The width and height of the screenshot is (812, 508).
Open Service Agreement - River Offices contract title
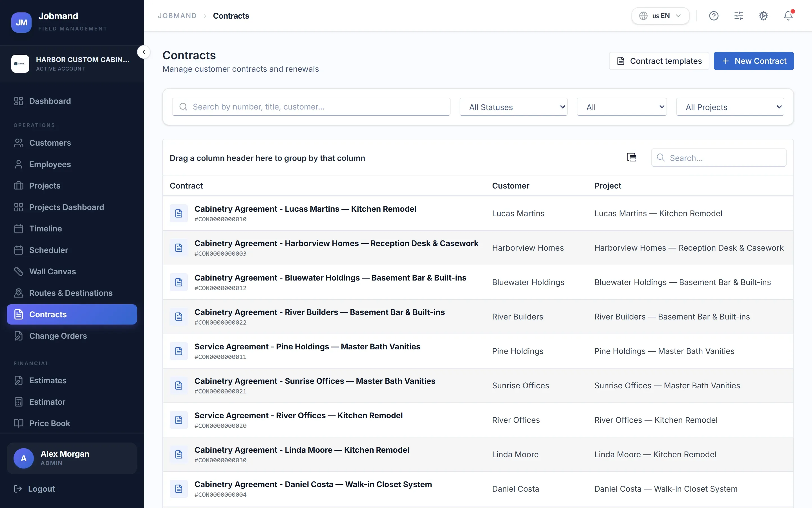pyautogui.click(x=299, y=416)
